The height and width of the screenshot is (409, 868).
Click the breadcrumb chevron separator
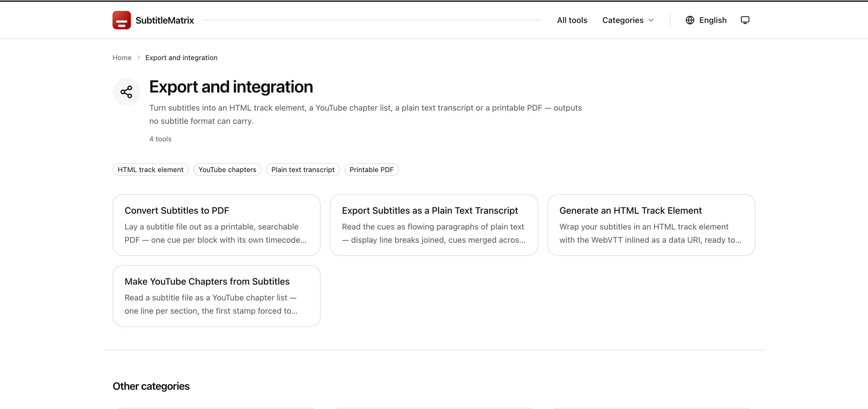coord(138,58)
